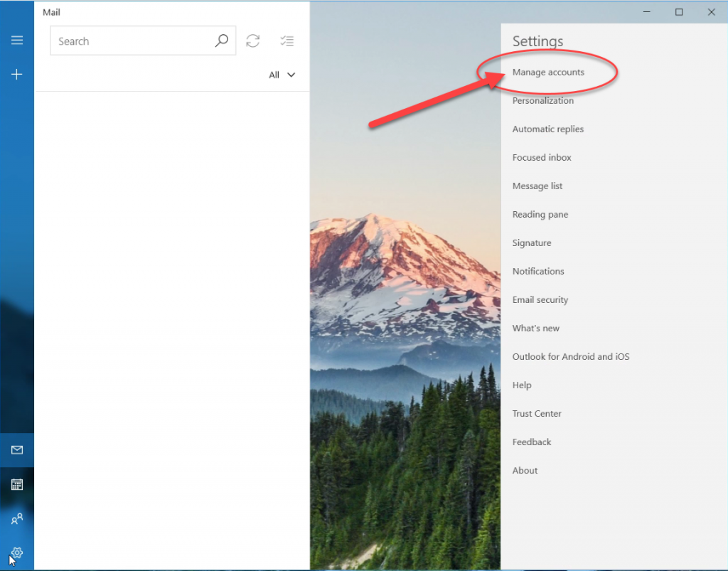
Task: Expand the hamburger navigation menu
Action: point(17,40)
